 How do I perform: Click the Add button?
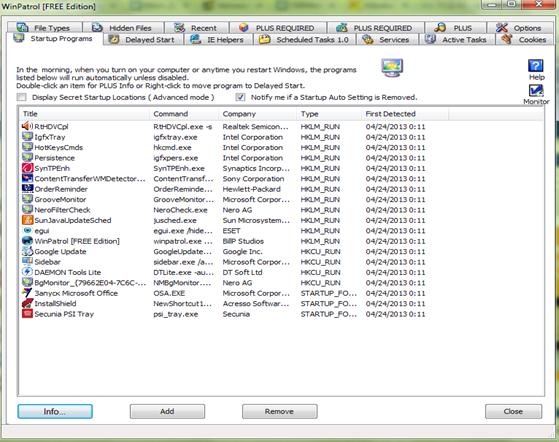[x=167, y=411]
